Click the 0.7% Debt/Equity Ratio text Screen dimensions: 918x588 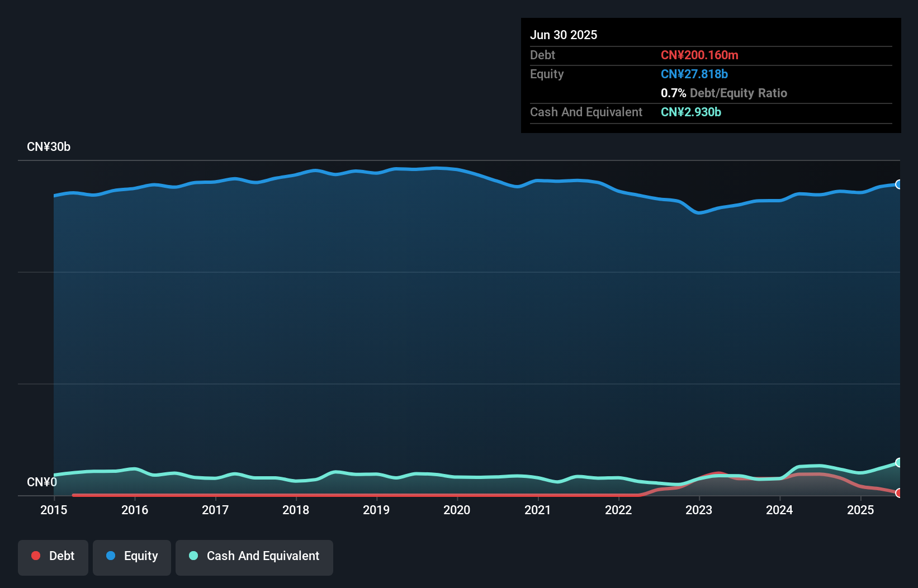(x=723, y=93)
